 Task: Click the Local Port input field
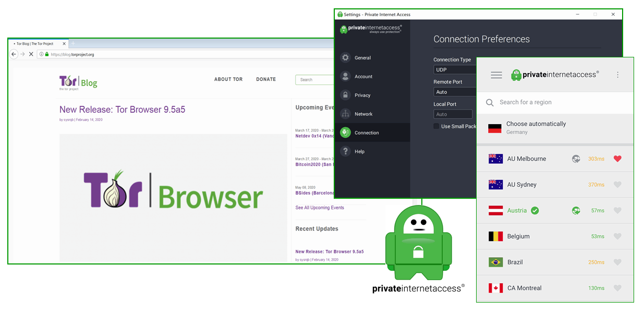[453, 114]
